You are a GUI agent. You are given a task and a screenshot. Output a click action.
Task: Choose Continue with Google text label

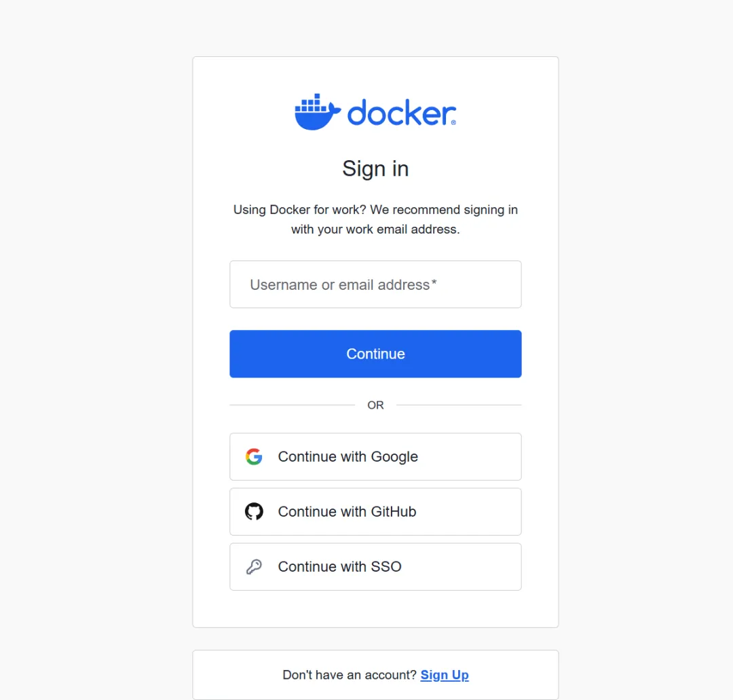(347, 457)
